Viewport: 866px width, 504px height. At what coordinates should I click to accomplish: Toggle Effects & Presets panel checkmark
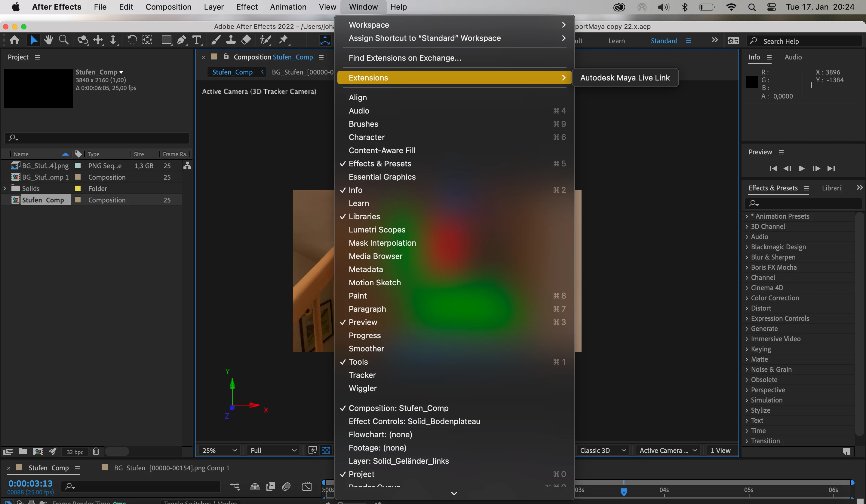point(380,163)
